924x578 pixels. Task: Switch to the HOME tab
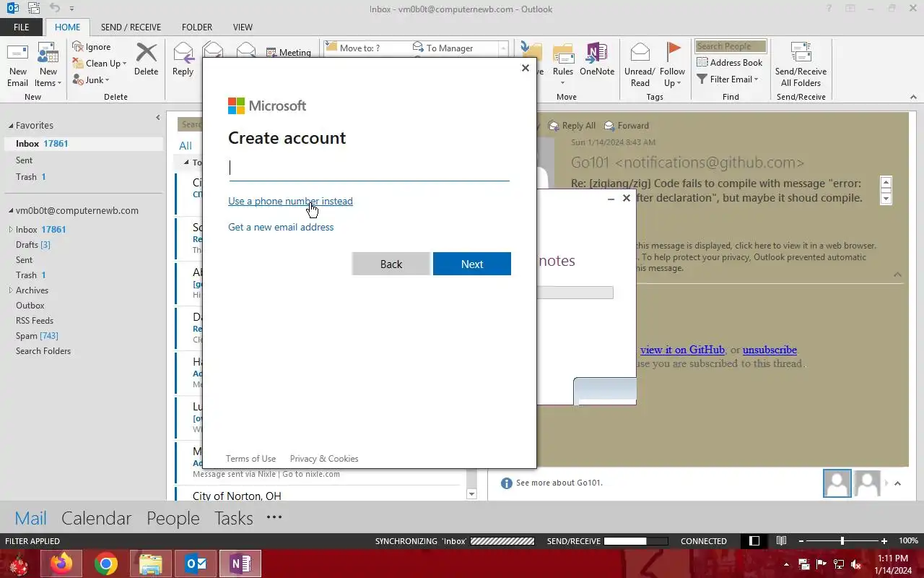point(68,27)
